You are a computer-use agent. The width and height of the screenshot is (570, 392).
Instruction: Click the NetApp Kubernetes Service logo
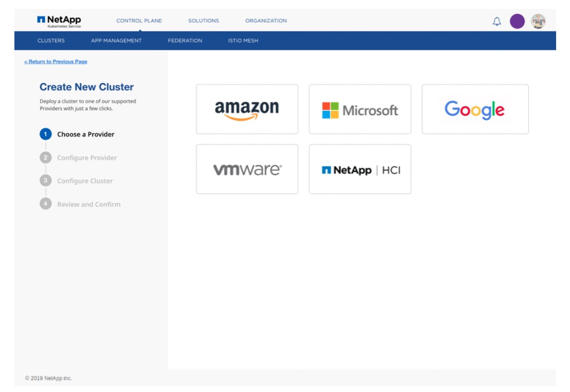[x=59, y=21]
